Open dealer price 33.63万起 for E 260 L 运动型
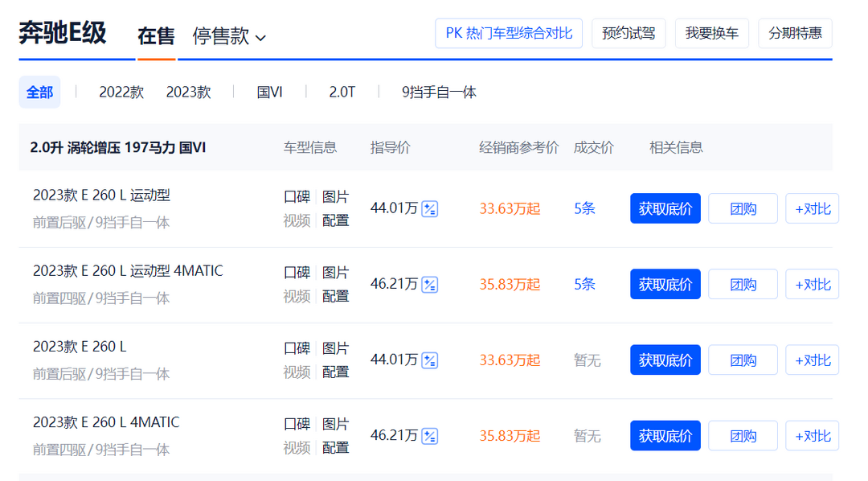 coord(510,209)
